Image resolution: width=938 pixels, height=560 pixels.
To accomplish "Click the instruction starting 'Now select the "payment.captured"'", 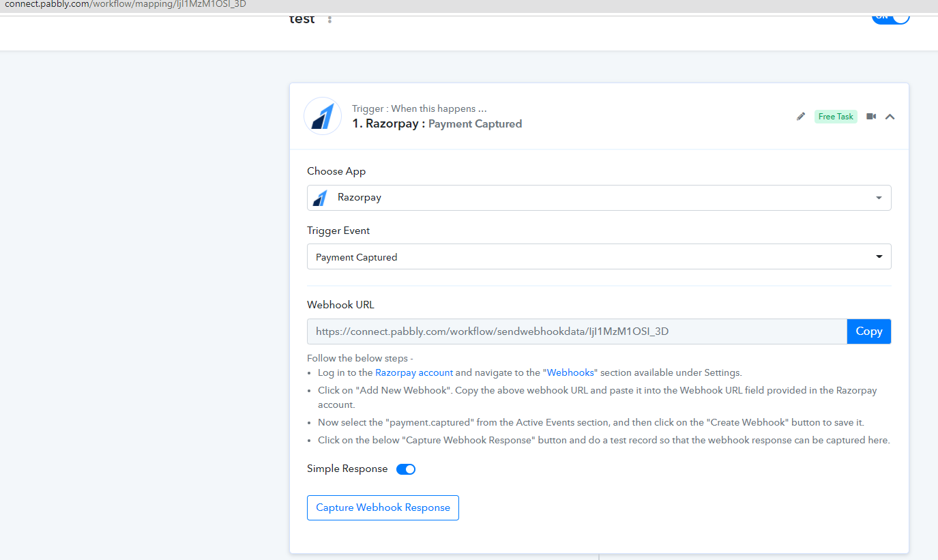I will pos(591,422).
